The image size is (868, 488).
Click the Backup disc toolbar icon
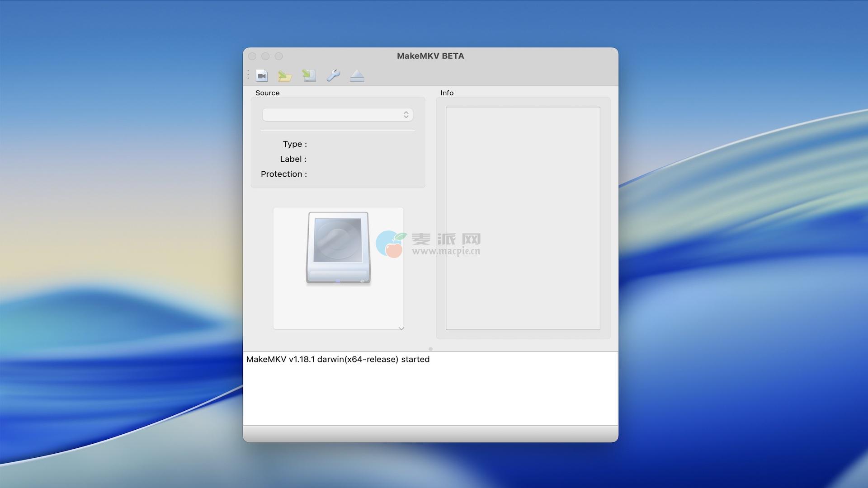tap(309, 75)
